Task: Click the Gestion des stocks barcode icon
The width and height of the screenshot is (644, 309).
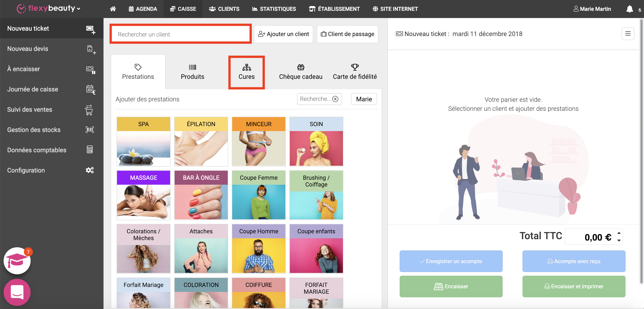Action: 90,130
